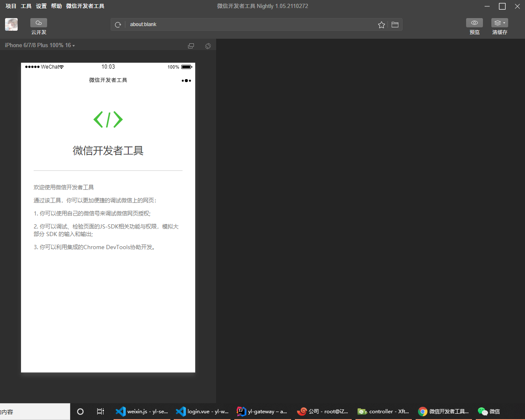
Task: Switch to login.vue VS Code window
Action: point(202,412)
